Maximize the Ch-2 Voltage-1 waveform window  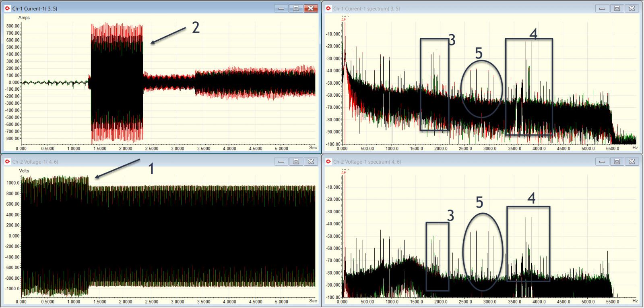coord(296,162)
